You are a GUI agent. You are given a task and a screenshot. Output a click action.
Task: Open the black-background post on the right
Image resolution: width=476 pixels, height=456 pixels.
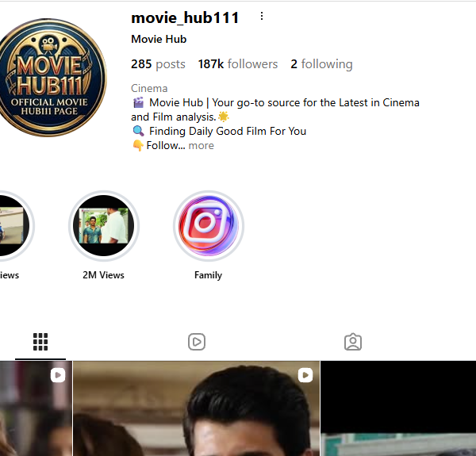pos(398,408)
